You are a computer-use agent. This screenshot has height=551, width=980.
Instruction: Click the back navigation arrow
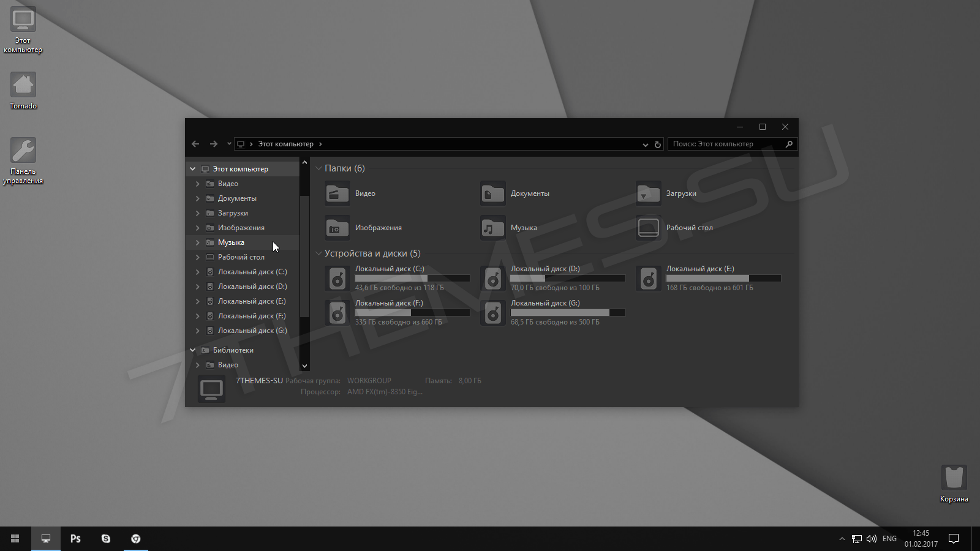click(x=195, y=144)
